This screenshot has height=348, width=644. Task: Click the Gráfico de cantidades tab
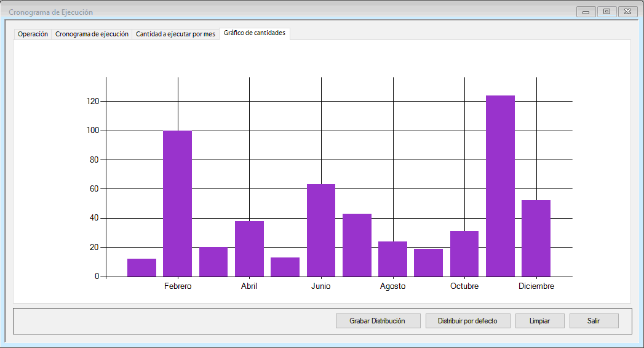coord(254,33)
